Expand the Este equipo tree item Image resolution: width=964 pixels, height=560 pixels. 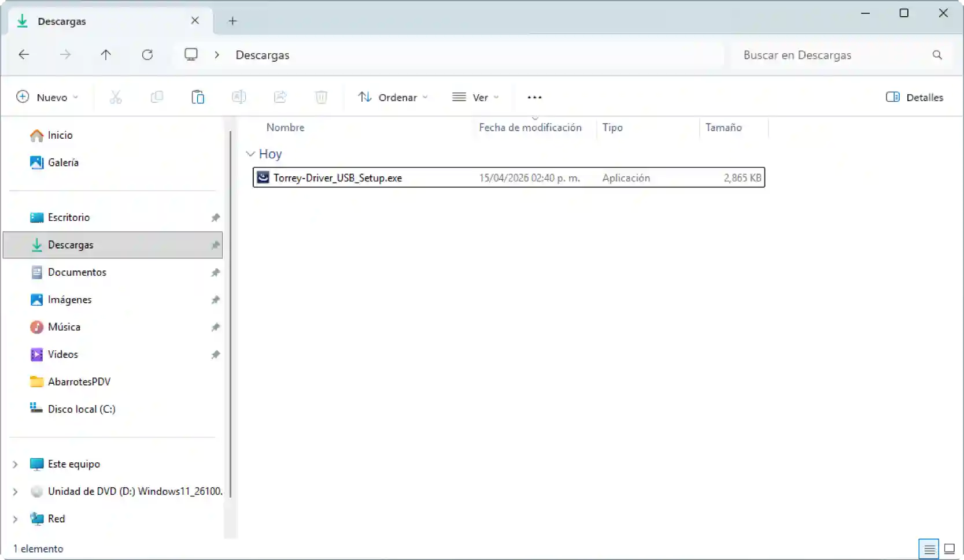15,463
